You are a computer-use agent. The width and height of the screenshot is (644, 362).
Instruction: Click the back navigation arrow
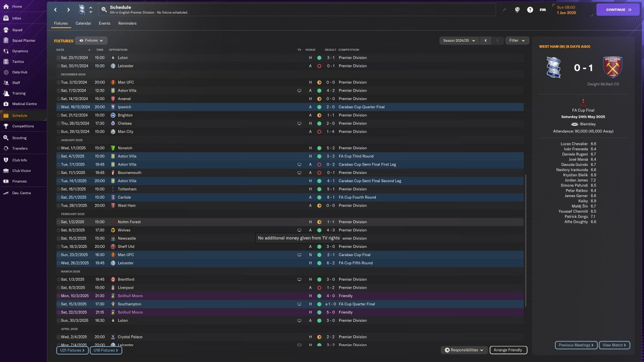tap(55, 10)
